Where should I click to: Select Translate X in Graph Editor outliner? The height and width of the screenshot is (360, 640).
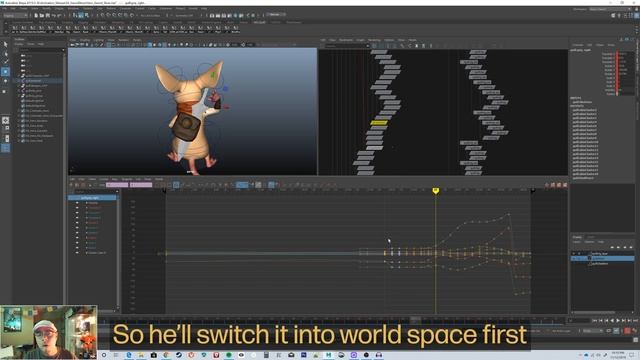pyautogui.click(x=93, y=208)
